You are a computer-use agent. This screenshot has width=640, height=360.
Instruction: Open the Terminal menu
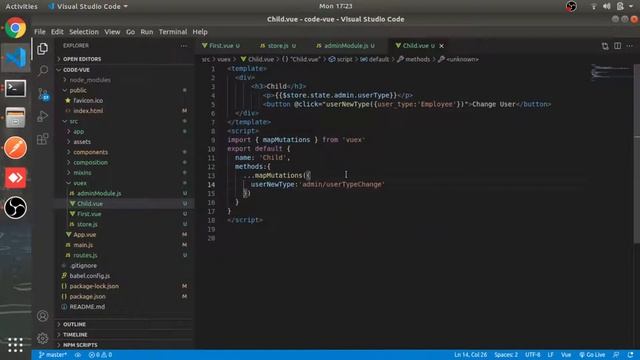(173, 32)
